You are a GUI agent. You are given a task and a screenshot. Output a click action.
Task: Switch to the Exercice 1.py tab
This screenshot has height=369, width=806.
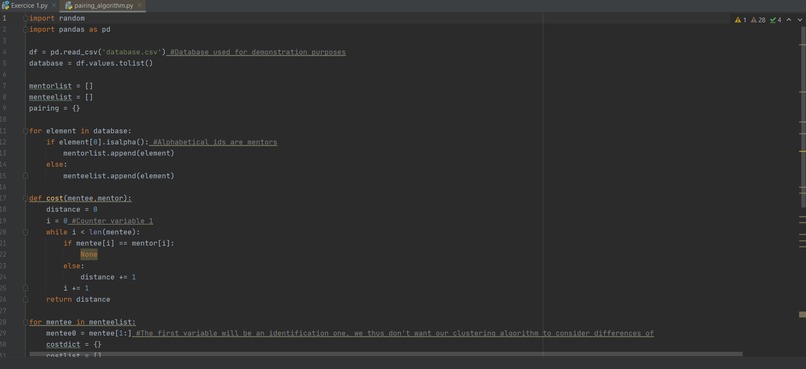click(29, 6)
